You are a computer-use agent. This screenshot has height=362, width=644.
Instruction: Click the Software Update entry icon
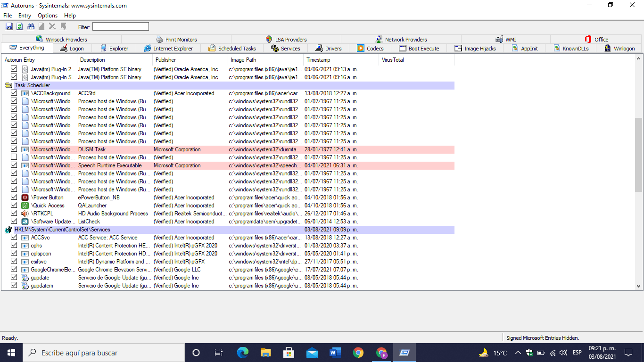[x=25, y=222]
